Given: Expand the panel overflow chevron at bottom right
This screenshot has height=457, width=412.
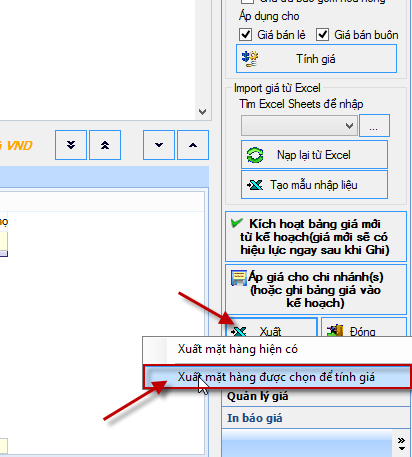Looking at the screenshot, I should [x=401, y=444].
